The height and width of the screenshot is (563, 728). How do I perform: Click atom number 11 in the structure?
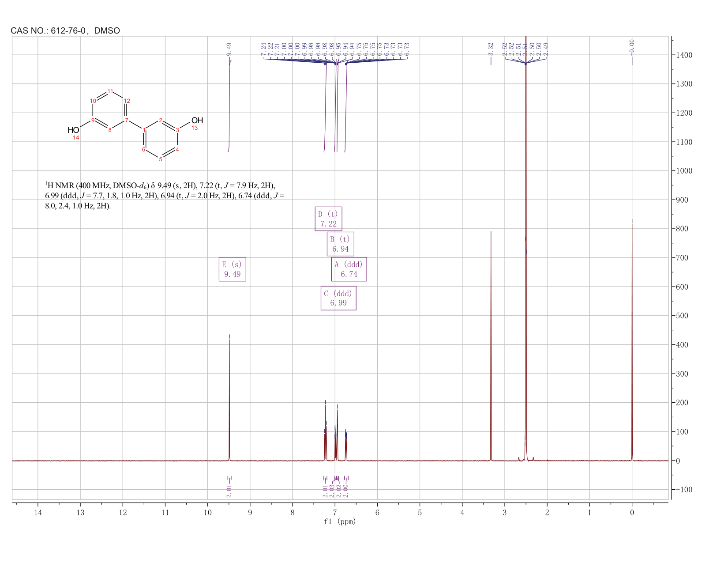pyautogui.click(x=110, y=91)
